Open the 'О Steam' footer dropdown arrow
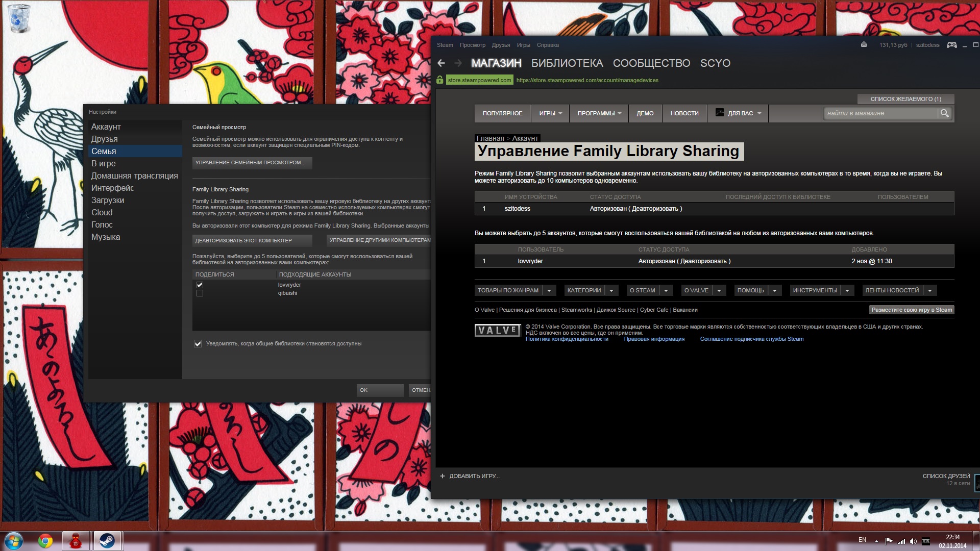Image resolution: width=980 pixels, height=551 pixels. coord(666,291)
